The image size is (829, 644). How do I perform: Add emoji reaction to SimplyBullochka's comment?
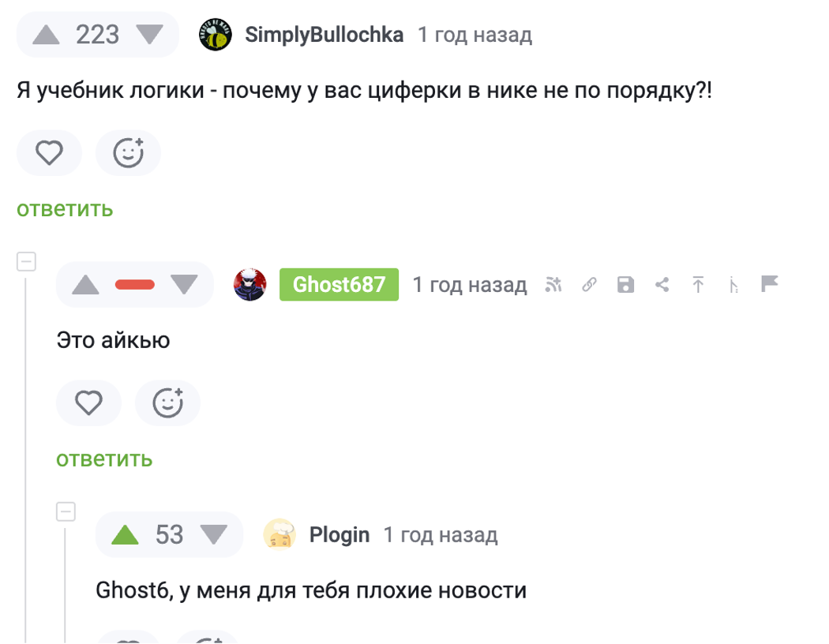coord(128,152)
